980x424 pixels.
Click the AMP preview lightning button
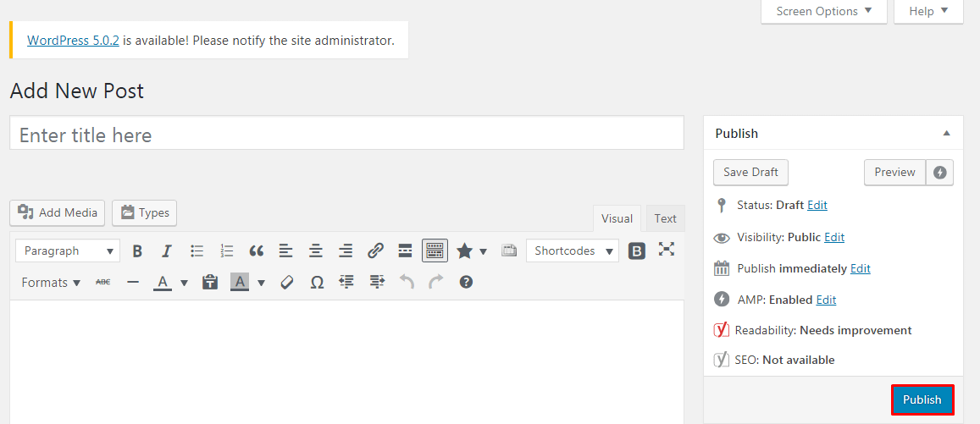(940, 173)
